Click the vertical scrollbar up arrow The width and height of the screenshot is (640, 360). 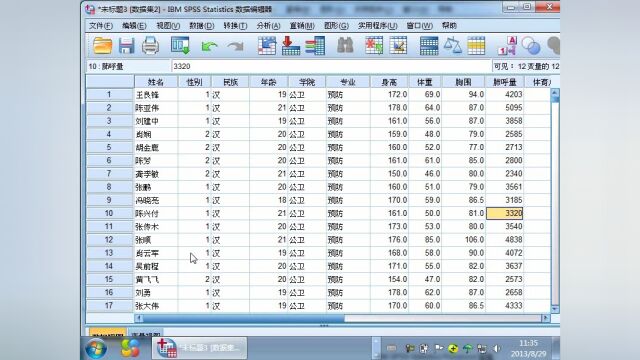[x=555, y=93]
